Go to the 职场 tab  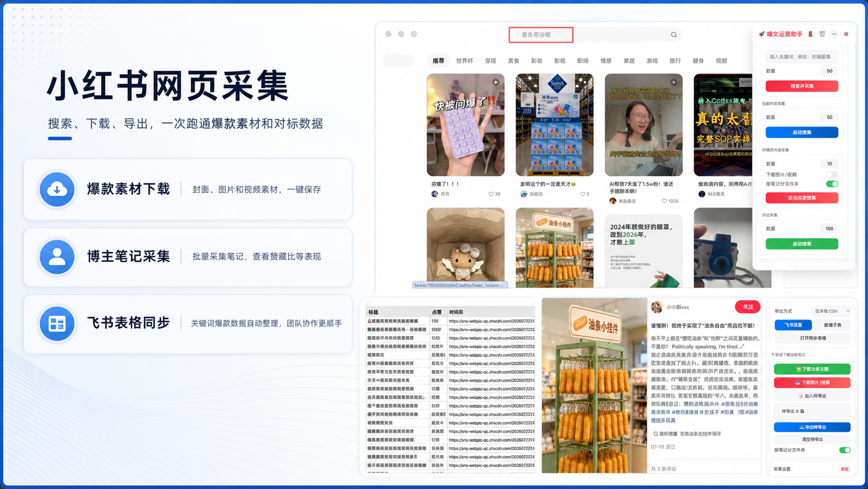582,61
